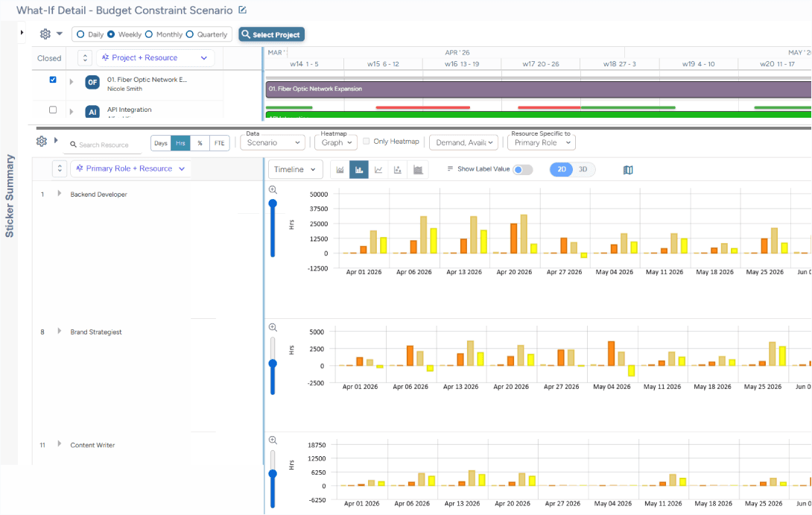Check the API Integration checkbox
The width and height of the screenshot is (812, 515).
coord(53,110)
